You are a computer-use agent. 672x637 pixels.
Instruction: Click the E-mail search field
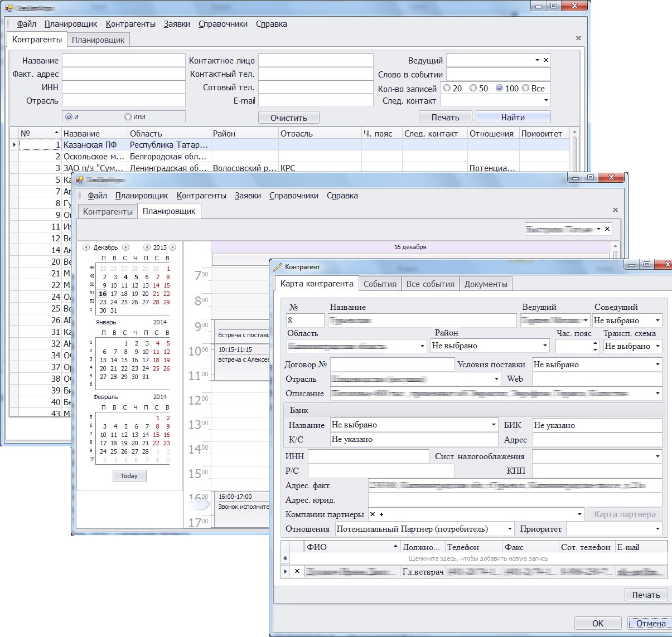coord(316,101)
